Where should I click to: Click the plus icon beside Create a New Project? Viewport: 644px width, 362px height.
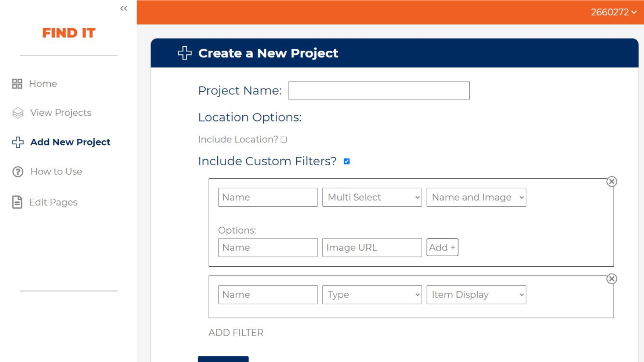[x=184, y=53]
